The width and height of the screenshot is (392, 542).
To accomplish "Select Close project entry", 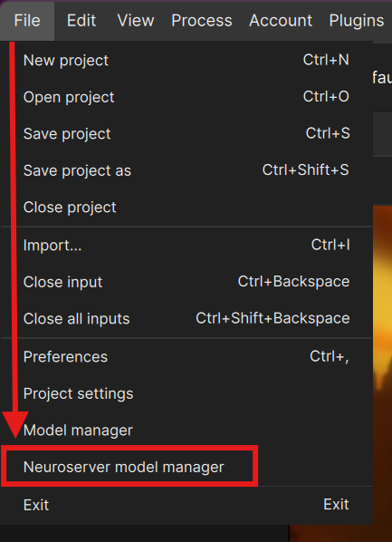I will click(x=186, y=207).
